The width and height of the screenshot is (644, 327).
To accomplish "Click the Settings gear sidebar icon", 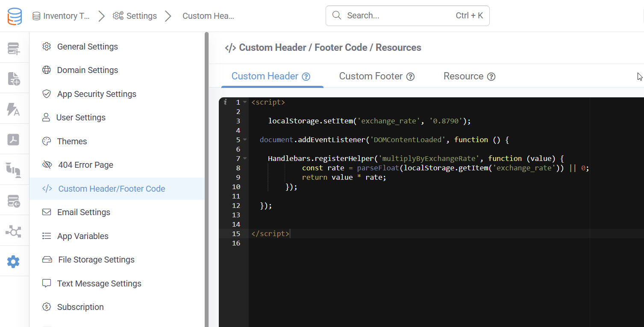I will [14, 261].
